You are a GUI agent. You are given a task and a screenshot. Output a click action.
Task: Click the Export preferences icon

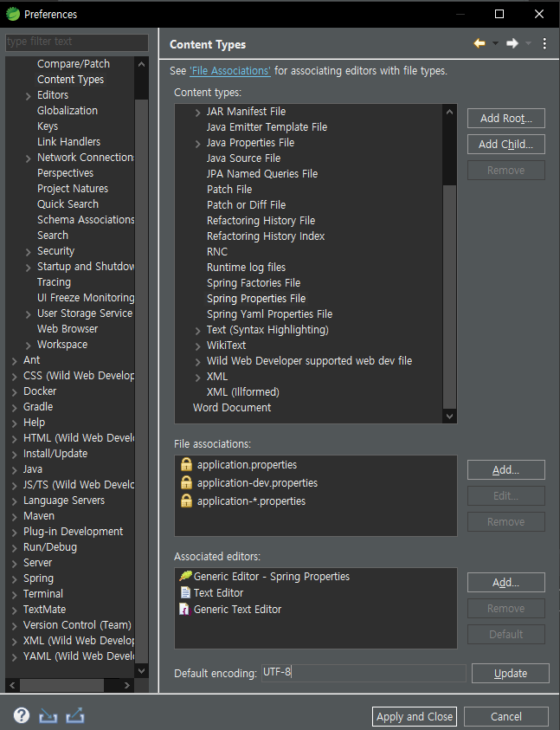click(75, 715)
